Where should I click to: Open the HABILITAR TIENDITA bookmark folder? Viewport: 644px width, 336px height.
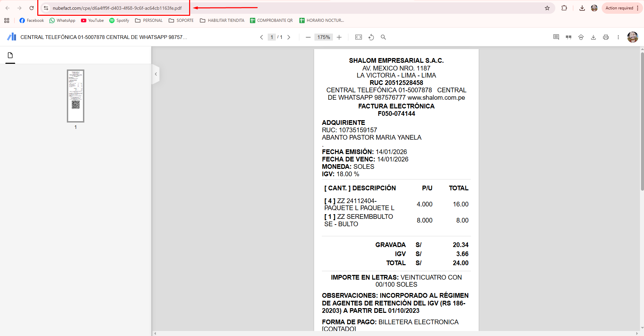coord(222,20)
